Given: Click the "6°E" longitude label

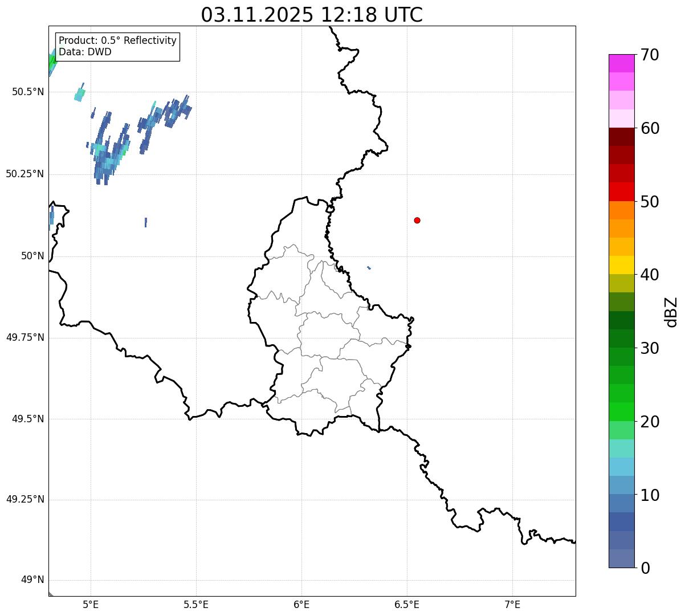Looking at the screenshot, I should click(x=301, y=605).
